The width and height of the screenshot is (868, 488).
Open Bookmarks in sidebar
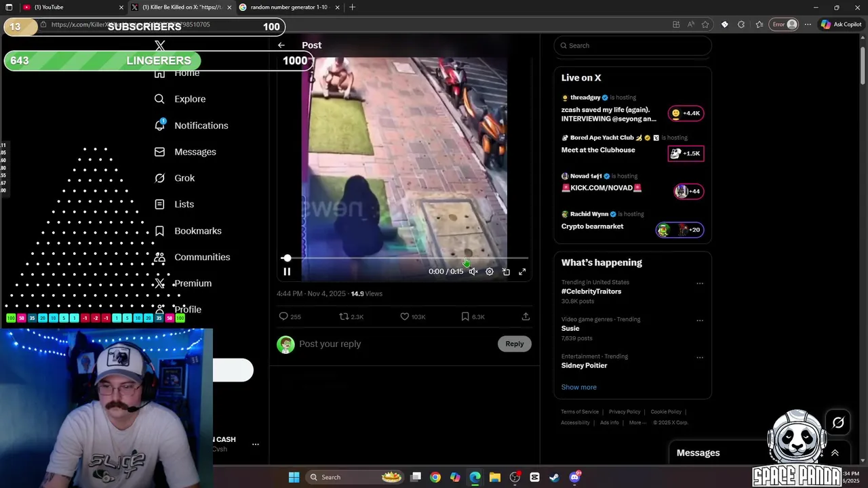[x=188, y=230]
